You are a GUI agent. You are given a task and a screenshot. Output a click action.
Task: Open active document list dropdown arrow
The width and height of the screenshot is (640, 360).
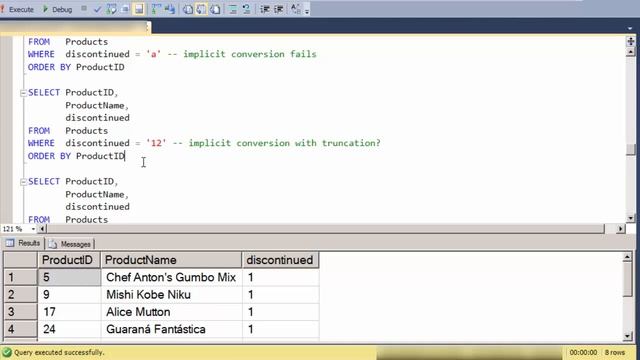pyautogui.click(x=630, y=28)
